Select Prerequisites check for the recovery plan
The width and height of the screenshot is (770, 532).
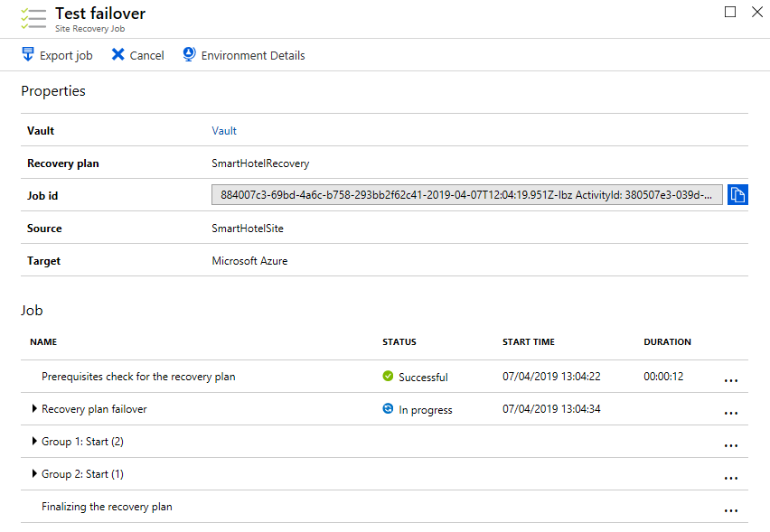(x=138, y=377)
